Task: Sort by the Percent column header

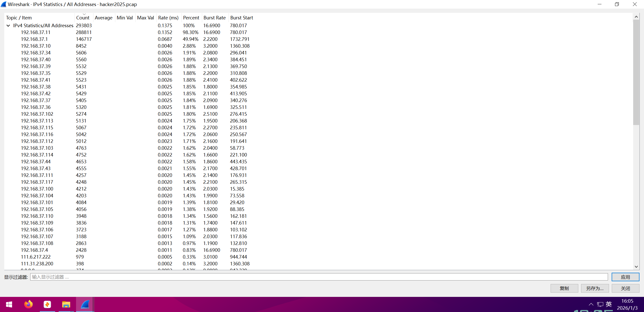Action: [x=191, y=18]
